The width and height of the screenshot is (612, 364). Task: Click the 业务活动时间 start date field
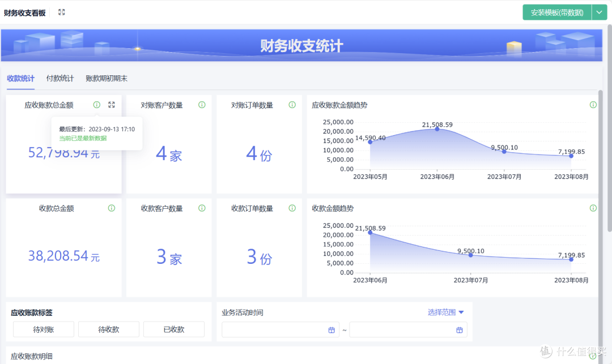pyautogui.click(x=280, y=329)
